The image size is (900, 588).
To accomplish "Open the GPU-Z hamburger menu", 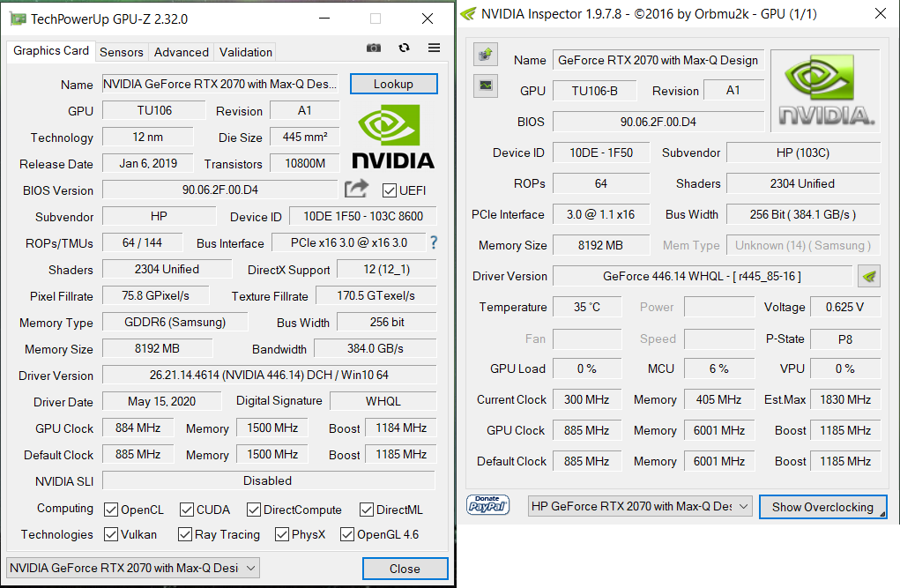I will [x=434, y=48].
